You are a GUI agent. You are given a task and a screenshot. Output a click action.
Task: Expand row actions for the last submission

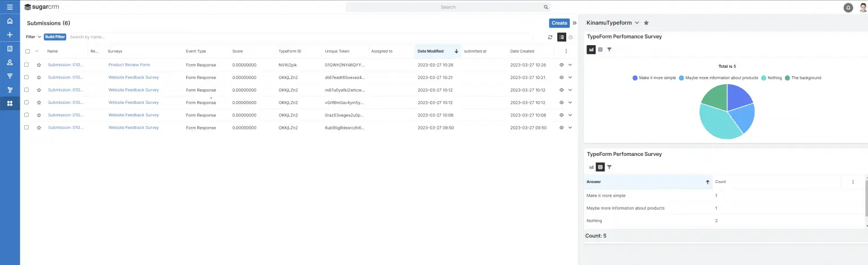[x=570, y=128]
